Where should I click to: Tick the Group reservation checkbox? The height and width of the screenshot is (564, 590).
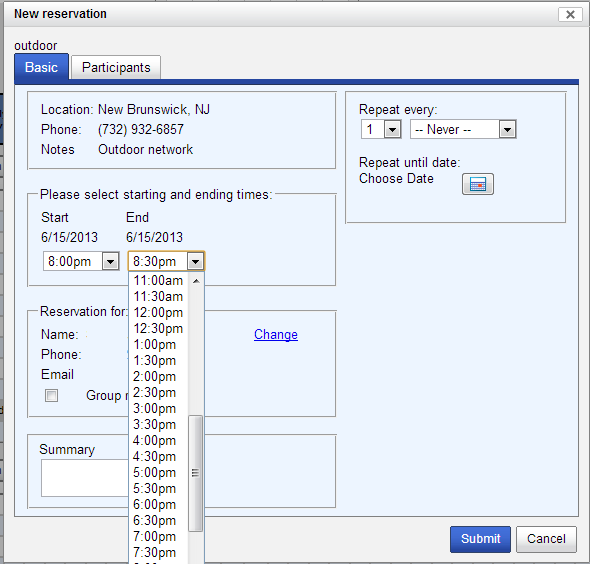coord(51,395)
